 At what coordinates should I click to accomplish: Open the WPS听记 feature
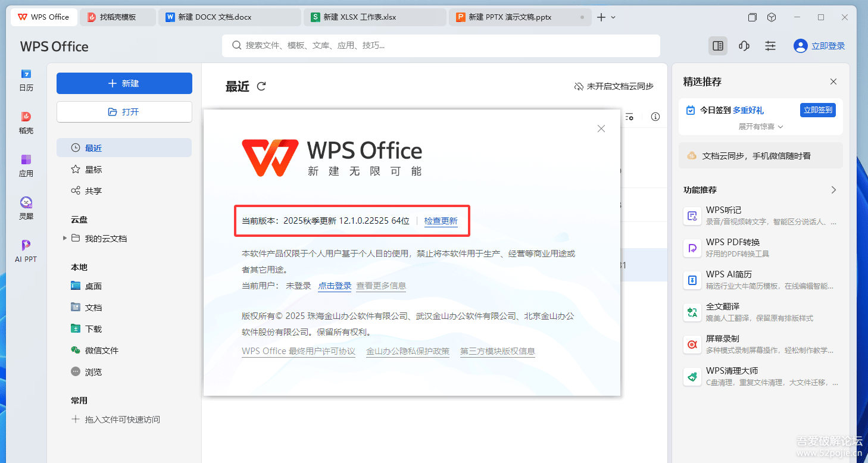click(x=761, y=215)
